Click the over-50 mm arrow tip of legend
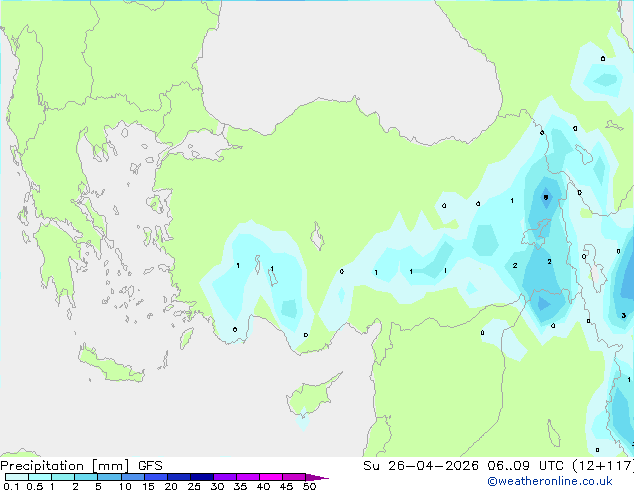This screenshot has width=634, height=490. [x=317, y=477]
